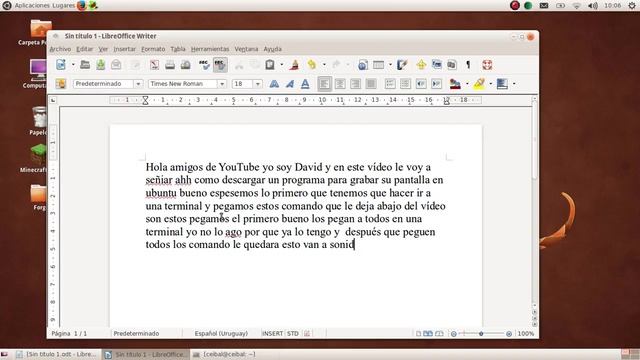Save document with the green arrow icon
The image size is (640, 360).
(x=100, y=64)
